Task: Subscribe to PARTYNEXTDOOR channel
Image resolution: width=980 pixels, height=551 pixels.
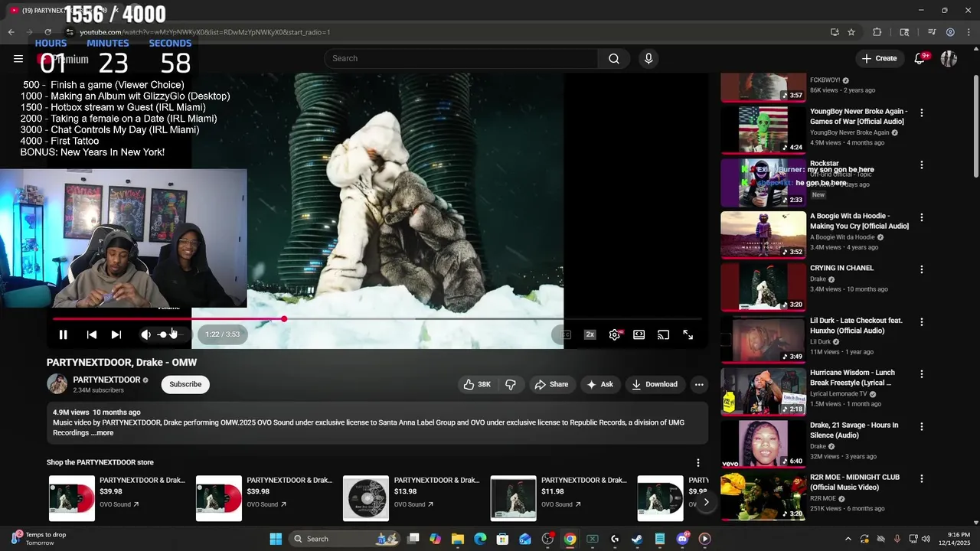Action: [x=185, y=384]
